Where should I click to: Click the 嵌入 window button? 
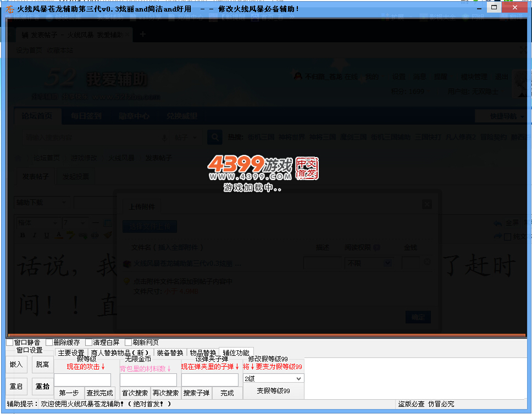pyautogui.click(x=16, y=365)
